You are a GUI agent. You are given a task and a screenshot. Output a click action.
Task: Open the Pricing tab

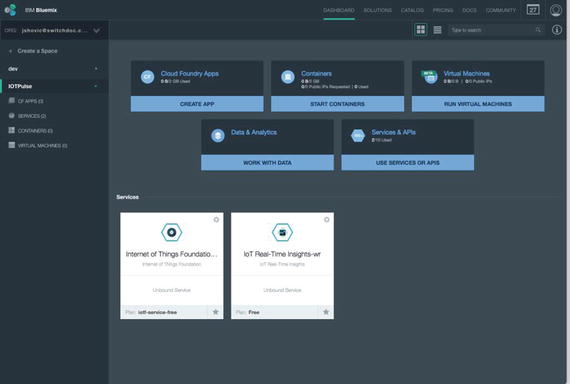pos(443,11)
